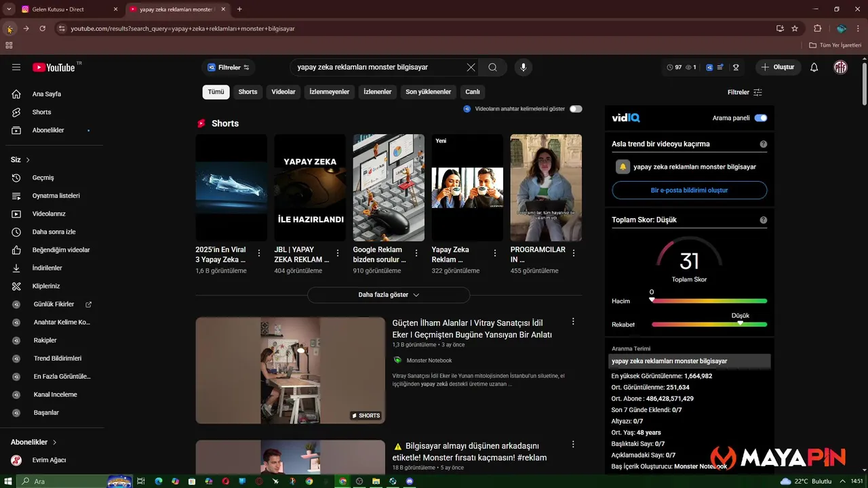The image size is (868, 488).
Task: Reload the page in browser toolbar
Action: coord(42,28)
